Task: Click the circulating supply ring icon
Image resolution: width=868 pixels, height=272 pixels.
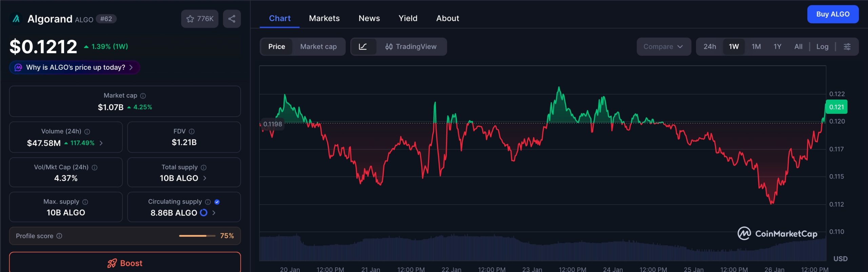Action: click(203, 213)
